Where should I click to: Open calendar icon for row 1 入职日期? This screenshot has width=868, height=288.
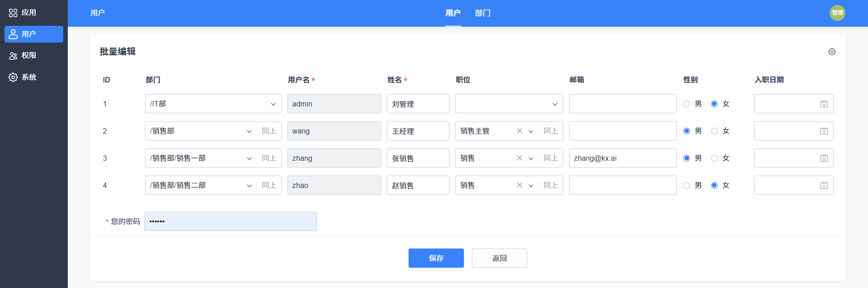click(824, 104)
